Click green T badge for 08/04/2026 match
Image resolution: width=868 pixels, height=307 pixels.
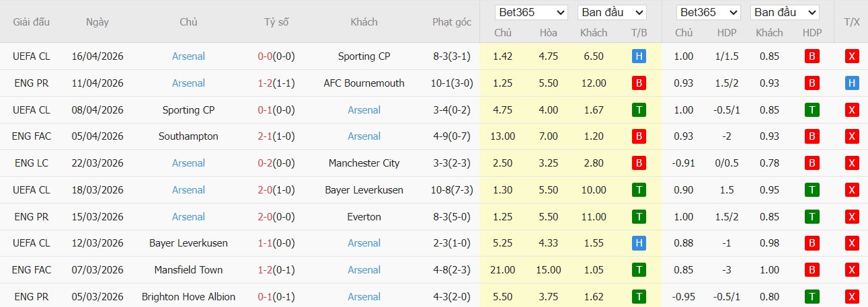tap(639, 110)
